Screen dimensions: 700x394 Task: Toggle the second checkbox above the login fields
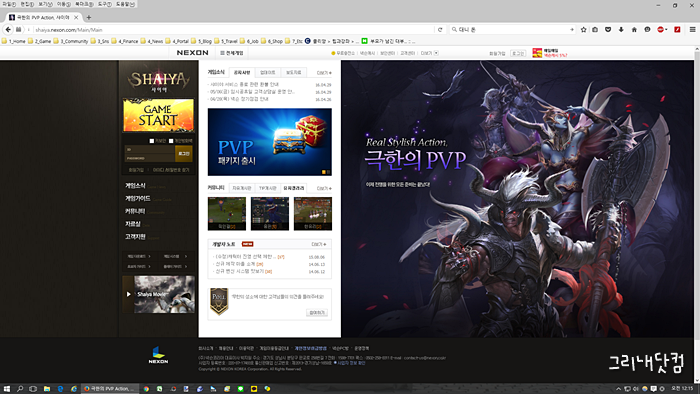(171, 141)
